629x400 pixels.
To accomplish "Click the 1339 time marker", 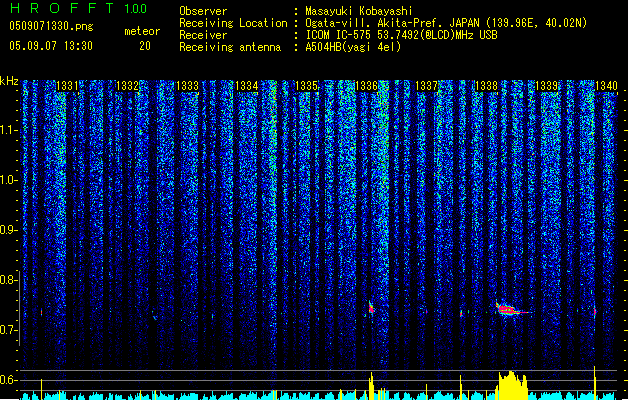I will tap(546, 86).
